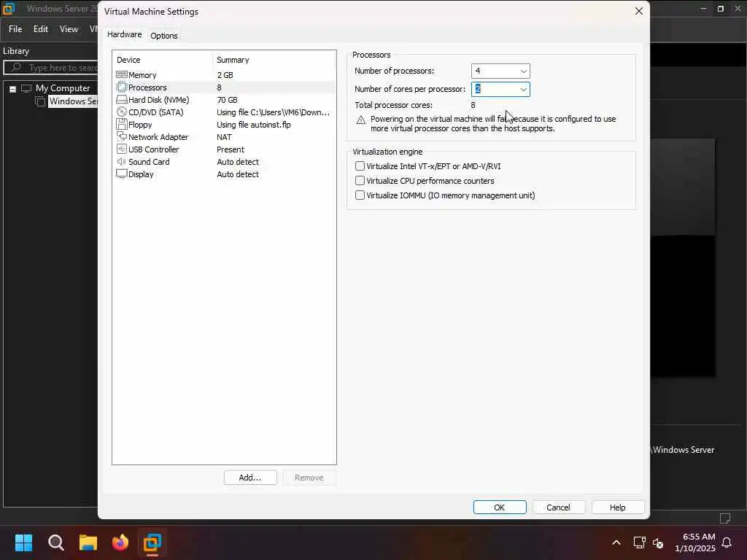Image resolution: width=747 pixels, height=560 pixels.
Task: Click the Add... button
Action: tap(250, 478)
